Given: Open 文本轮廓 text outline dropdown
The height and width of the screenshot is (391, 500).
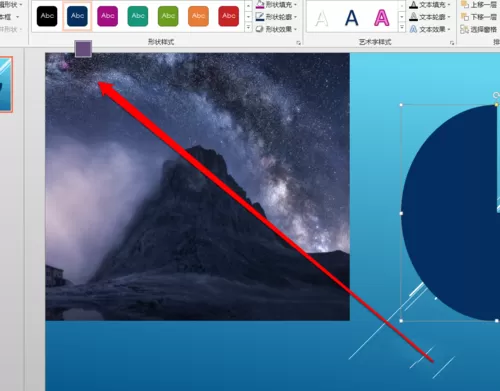Looking at the screenshot, I should 435,17.
